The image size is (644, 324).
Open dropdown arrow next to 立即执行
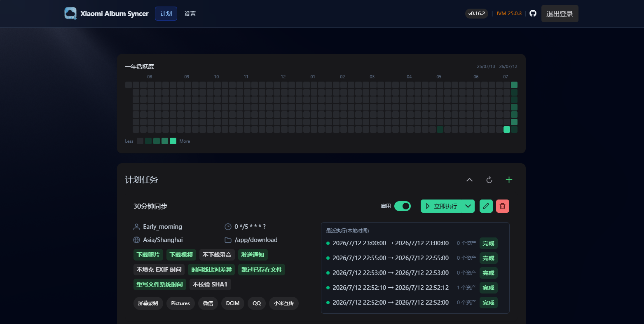[x=468, y=206]
